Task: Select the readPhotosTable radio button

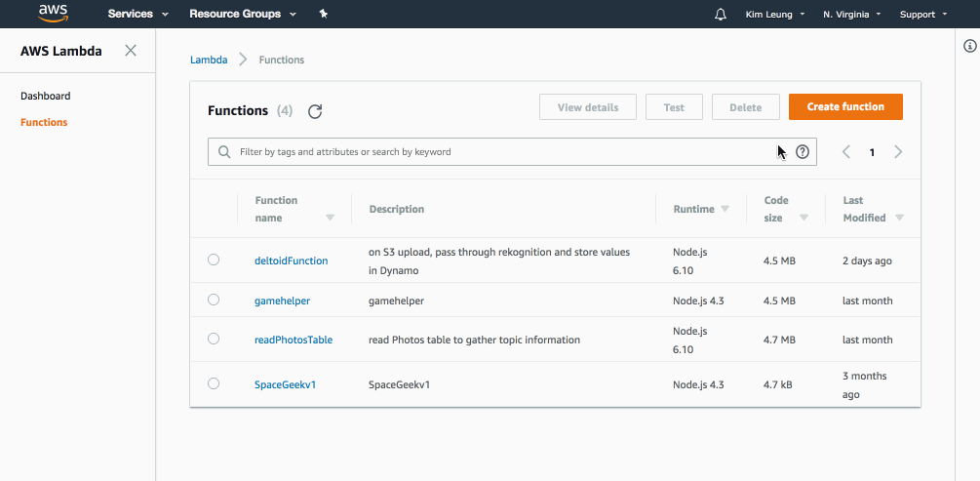Action: point(214,339)
